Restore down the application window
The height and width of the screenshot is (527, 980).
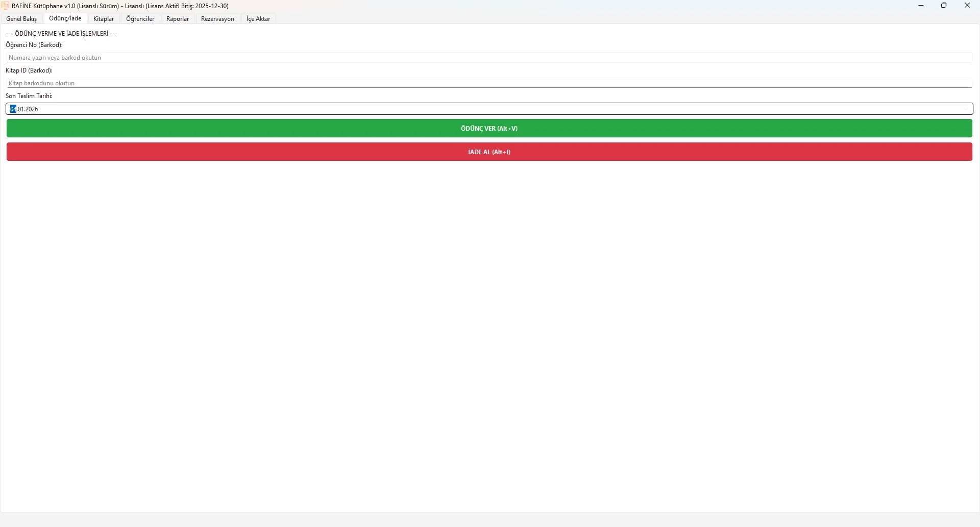click(x=944, y=6)
